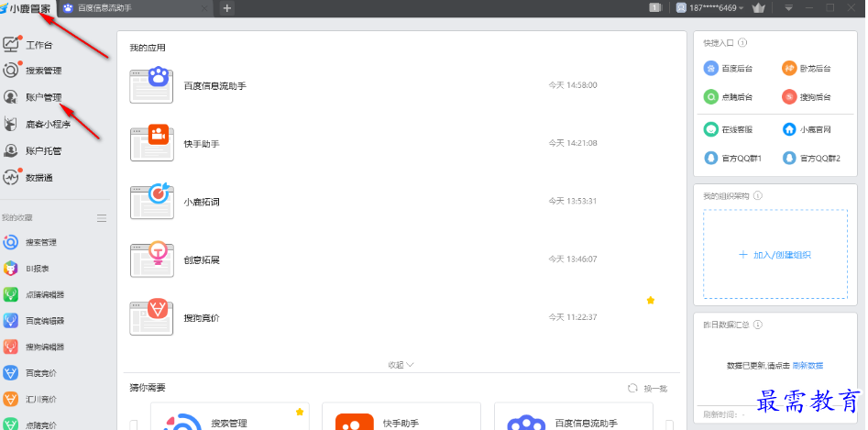Open the 百度信息流助手 card in 猜你需要
This screenshot has width=868, height=430.
click(574, 416)
